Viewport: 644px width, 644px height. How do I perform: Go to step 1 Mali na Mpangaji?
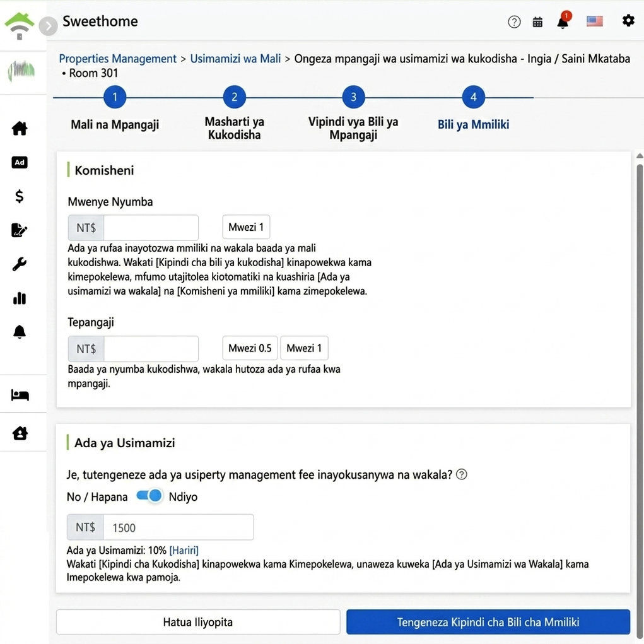(115, 97)
